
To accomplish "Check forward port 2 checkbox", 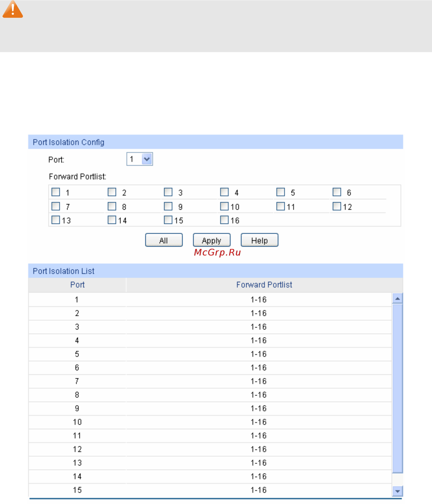I will pyautogui.click(x=112, y=192).
